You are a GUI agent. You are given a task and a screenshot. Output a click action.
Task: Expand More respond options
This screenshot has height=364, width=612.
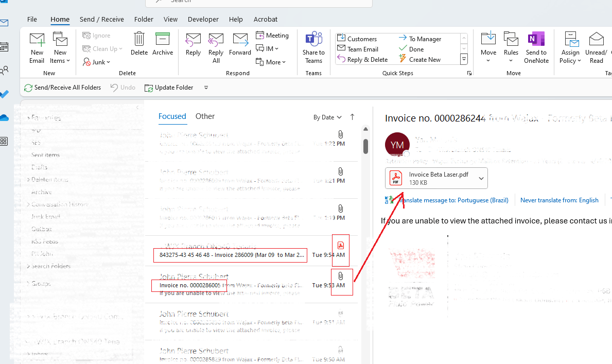[270, 62]
